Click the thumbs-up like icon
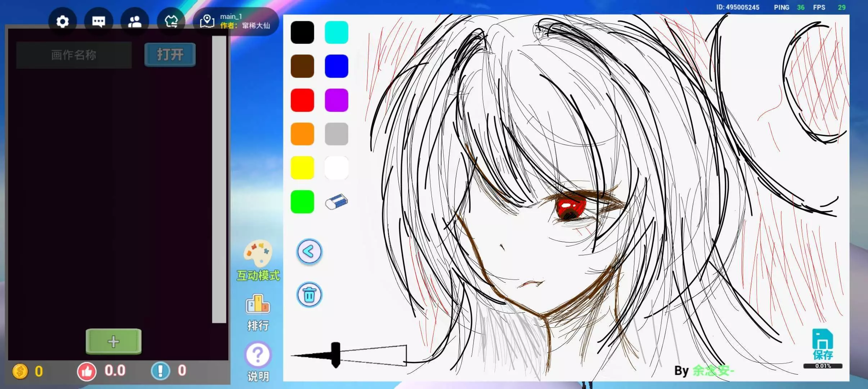This screenshot has width=868, height=389. [87, 371]
